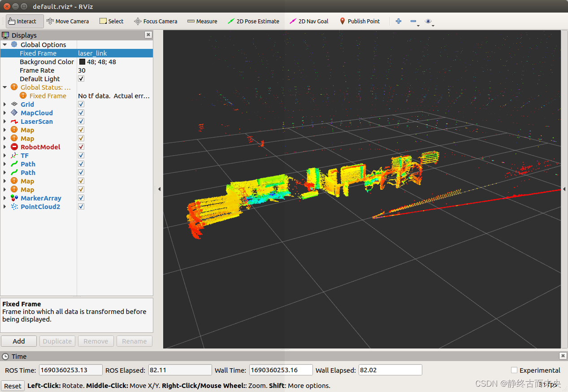Click the ROS Elapsed field
This screenshot has width=568, height=392.
pos(180,370)
